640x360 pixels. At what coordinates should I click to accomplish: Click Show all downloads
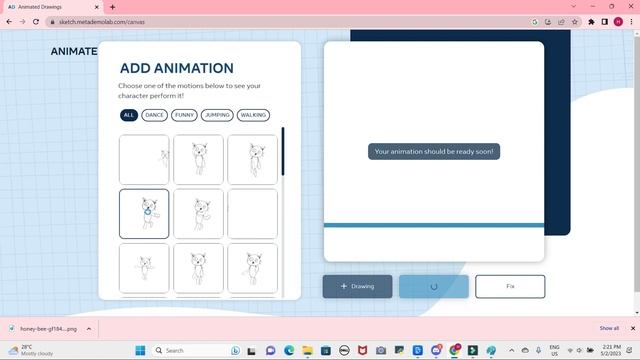[x=609, y=328]
